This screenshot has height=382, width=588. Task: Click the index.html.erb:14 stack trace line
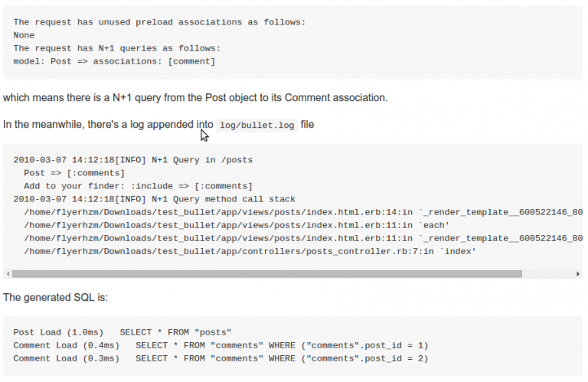[x=299, y=212]
